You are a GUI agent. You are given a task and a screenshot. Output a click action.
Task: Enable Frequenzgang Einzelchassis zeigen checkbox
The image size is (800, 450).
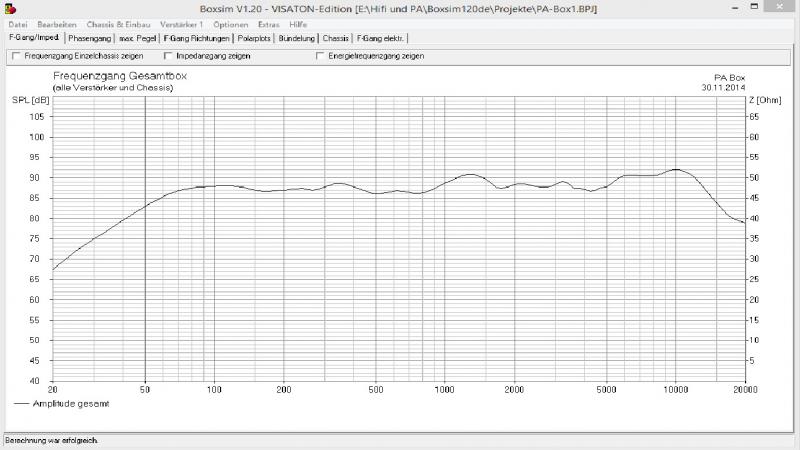pyautogui.click(x=16, y=56)
